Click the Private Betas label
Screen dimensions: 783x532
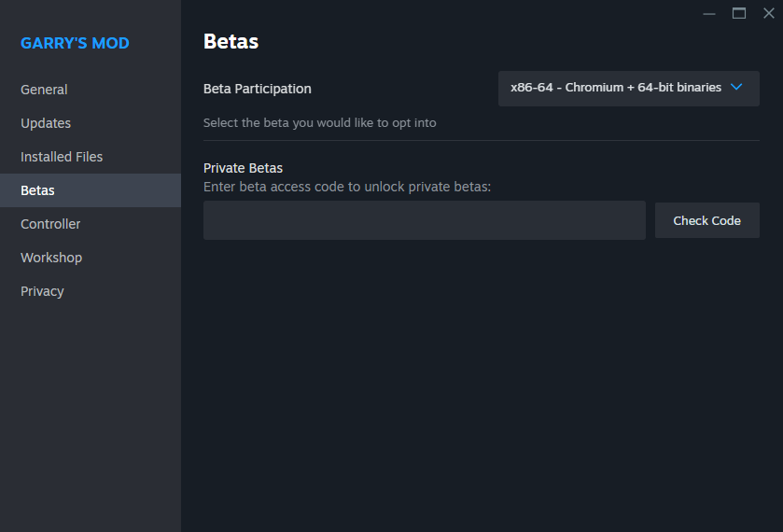coord(243,168)
